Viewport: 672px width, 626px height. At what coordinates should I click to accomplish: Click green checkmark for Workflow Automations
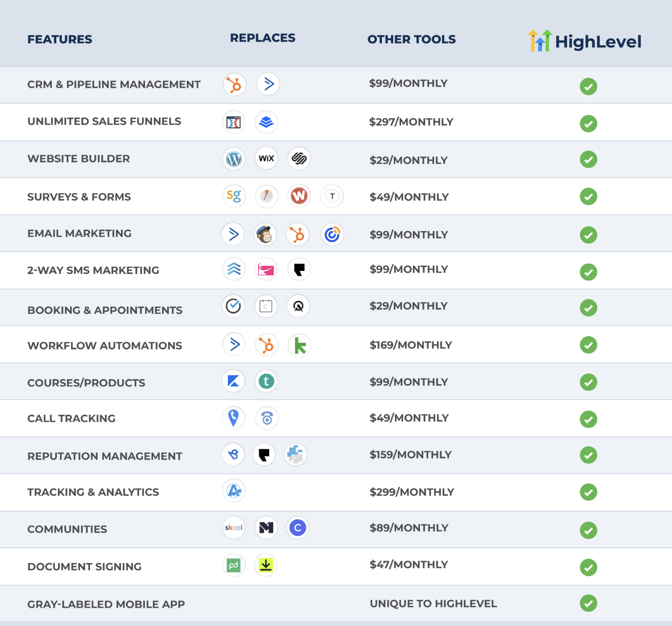point(588,345)
